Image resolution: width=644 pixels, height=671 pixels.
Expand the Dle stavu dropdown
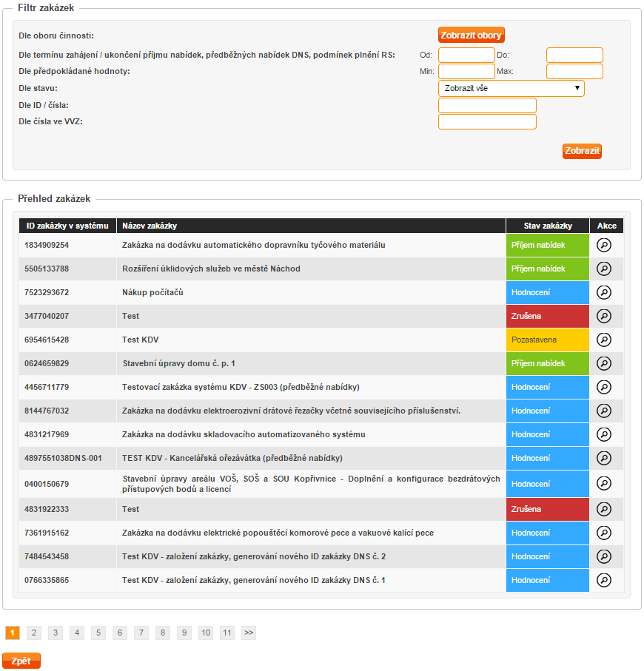511,89
